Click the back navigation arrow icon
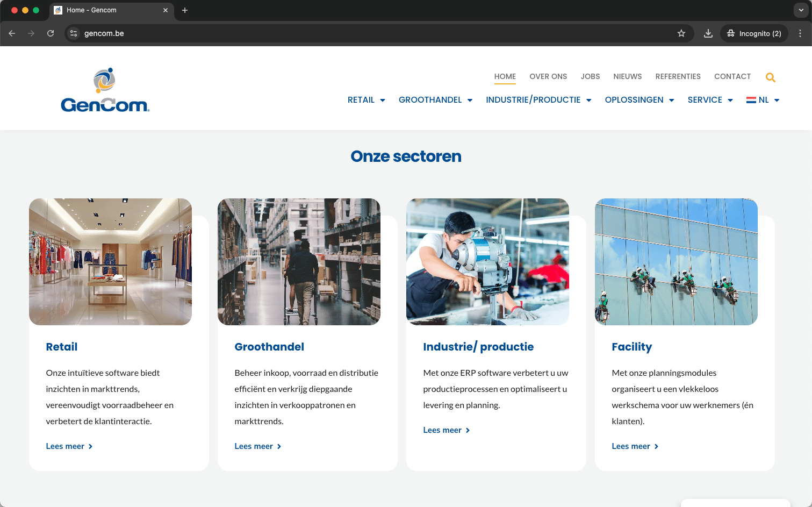Screen dimensions: 812x507 [x=12, y=33]
